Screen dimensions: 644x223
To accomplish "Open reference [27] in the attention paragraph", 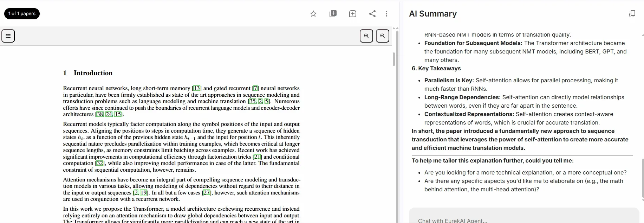I will pyautogui.click(x=207, y=193).
